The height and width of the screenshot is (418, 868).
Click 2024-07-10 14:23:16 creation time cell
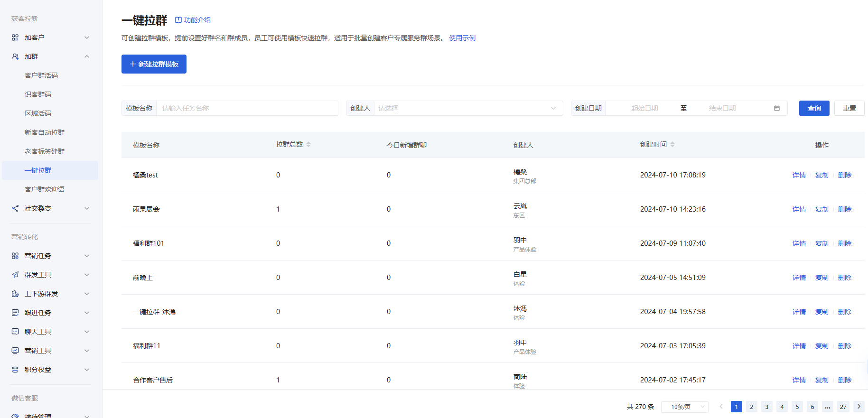(x=673, y=209)
